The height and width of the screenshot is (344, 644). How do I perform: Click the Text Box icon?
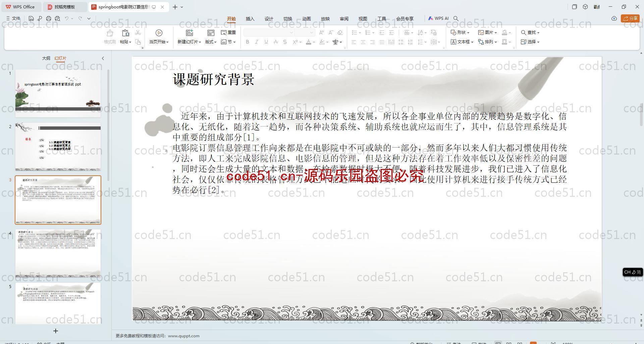click(x=453, y=42)
